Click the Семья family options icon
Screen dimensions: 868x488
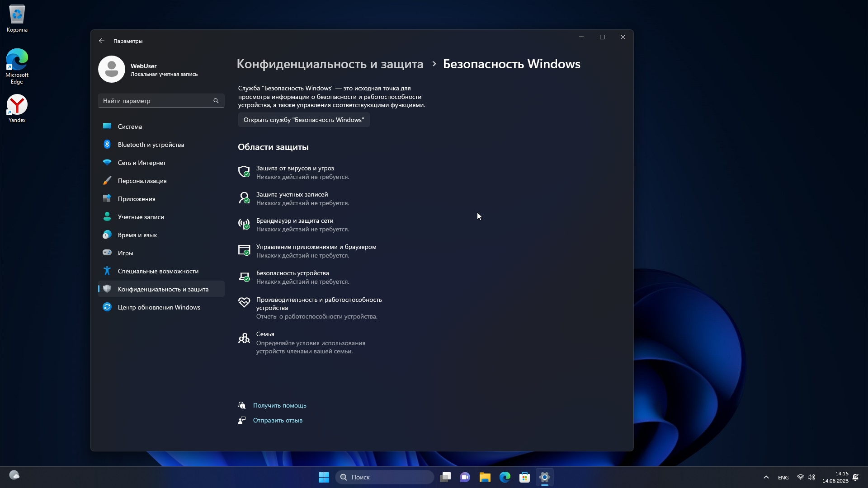tap(244, 338)
